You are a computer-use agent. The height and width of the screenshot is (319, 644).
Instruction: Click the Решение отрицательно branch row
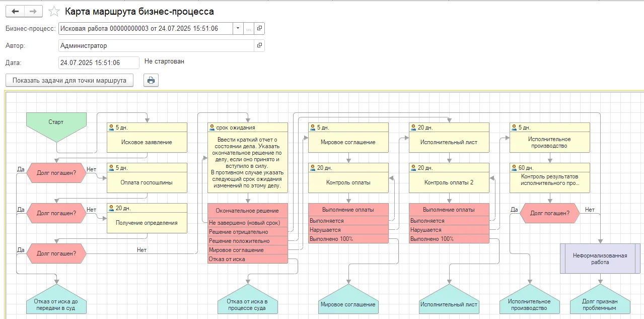pos(248,232)
